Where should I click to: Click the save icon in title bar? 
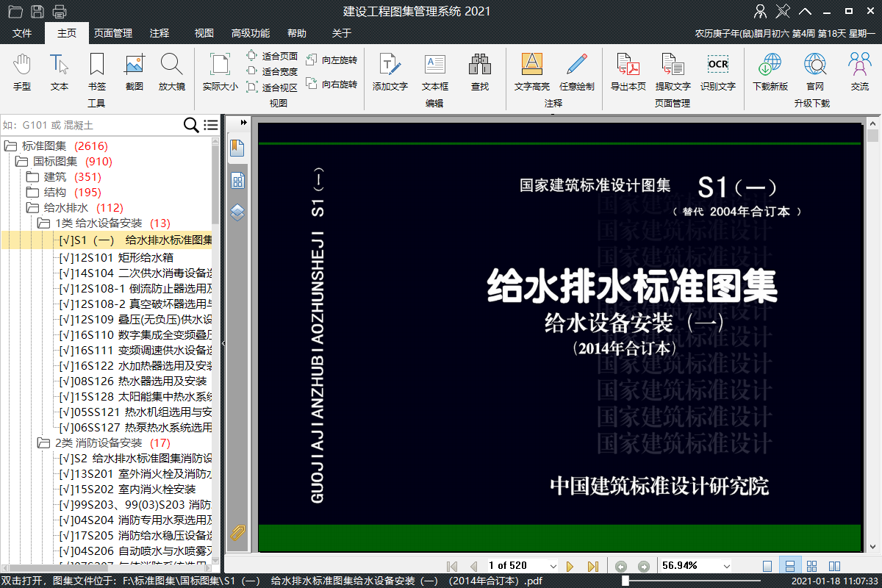pyautogui.click(x=37, y=11)
